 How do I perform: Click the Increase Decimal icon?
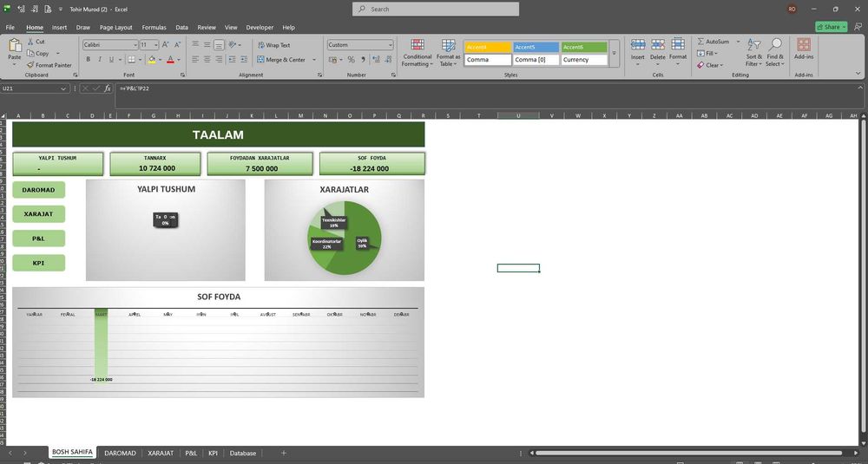pos(376,59)
